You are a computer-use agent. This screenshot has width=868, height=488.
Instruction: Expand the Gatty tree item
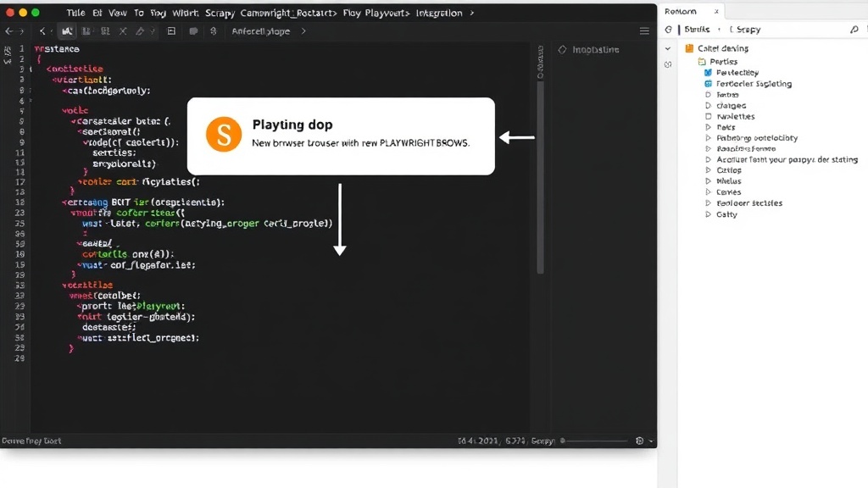point(708,214)
